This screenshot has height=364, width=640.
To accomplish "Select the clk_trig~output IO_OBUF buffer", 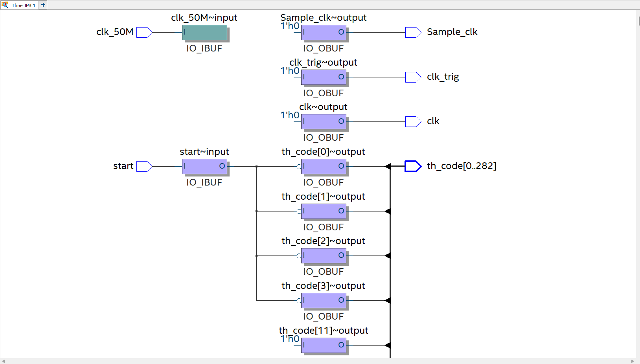I will pyautogui.click(x=324, y=77).
